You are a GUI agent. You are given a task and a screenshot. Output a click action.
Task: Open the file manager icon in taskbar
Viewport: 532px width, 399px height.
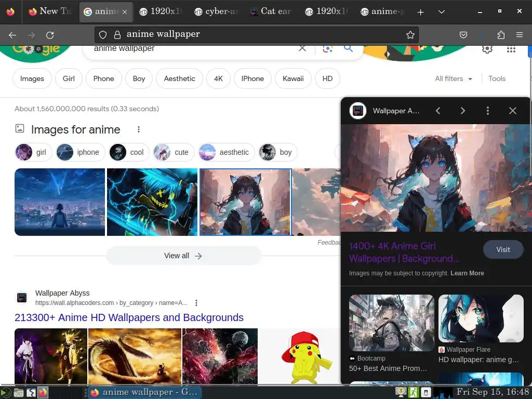[19, 393]
